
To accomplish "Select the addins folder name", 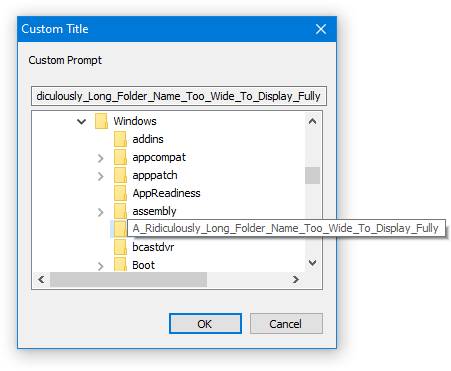I will [x=148, y=139].
